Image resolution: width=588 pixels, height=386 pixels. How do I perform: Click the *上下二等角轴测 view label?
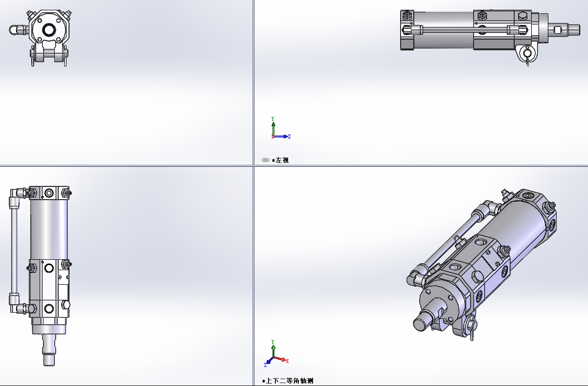[287, 381]
